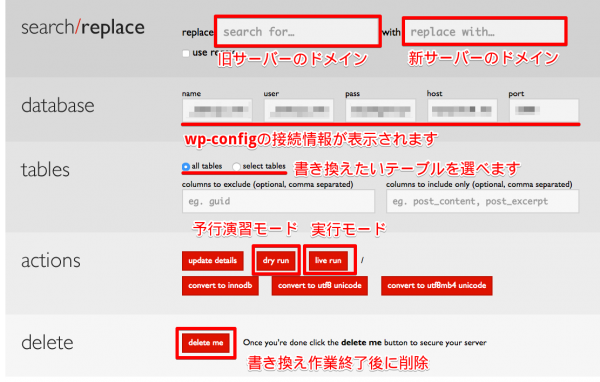Select the 'all tables' radio button
This screenshot has width=600, height=382.
click(x=186, y=167)
